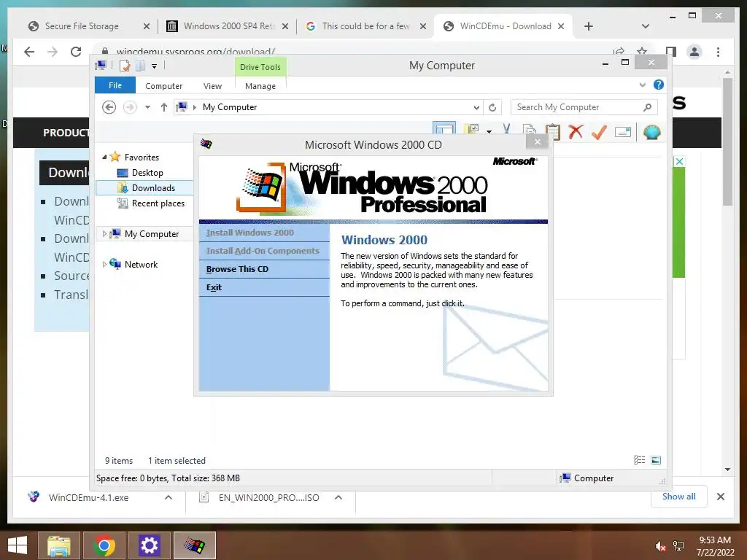Viewport: 747px width, 560px height.
Task: Open the recent locations dropdown arrow
Action: (x=147, y=107)
